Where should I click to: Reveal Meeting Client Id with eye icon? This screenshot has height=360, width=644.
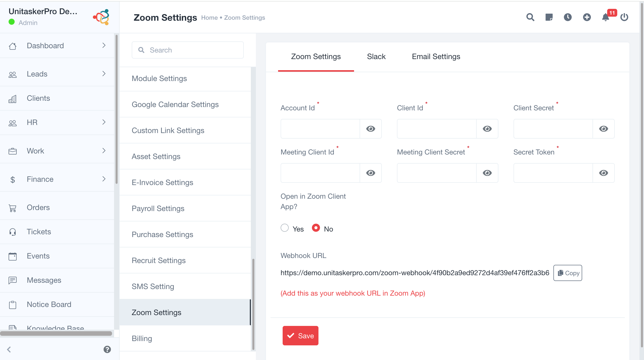(x=371, y=173)
